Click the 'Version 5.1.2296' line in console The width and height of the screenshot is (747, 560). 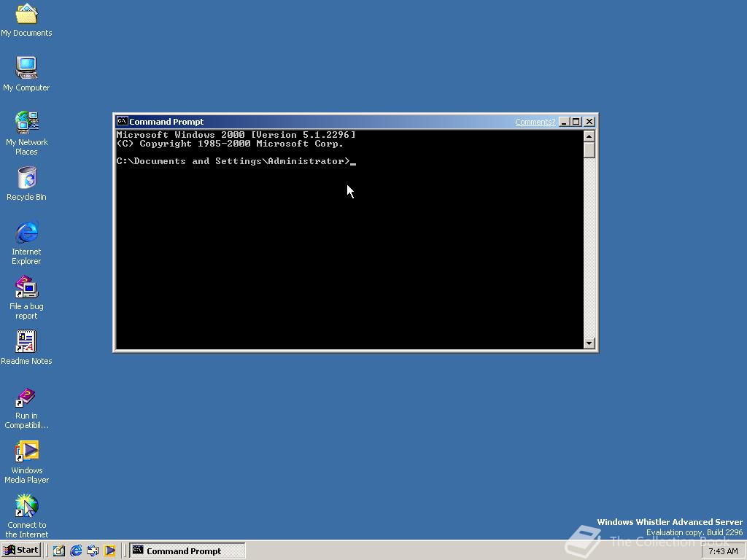(236, 135)
